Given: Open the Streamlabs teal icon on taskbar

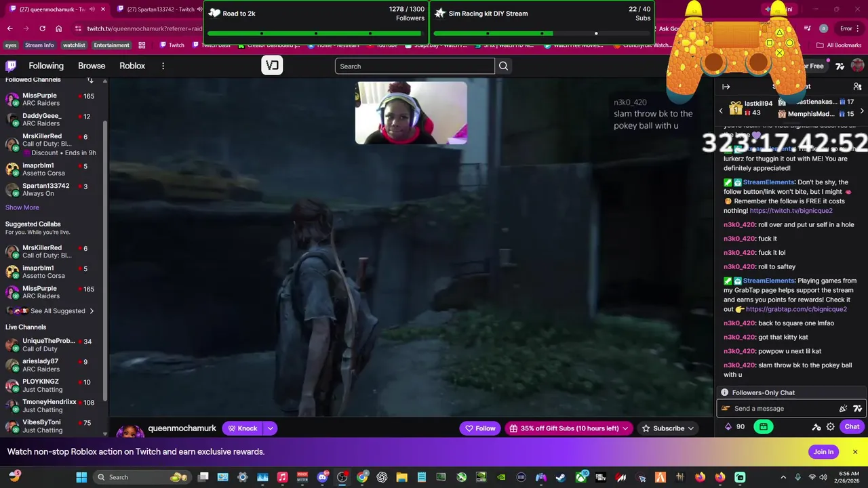Looking at the screenshot, I should click(x=740, y=477).
